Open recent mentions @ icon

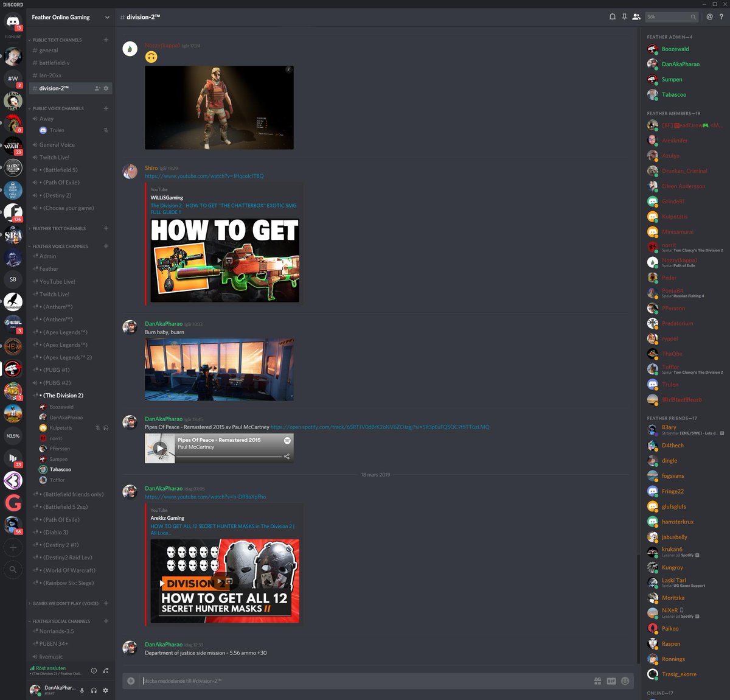[x=709, y=17]
